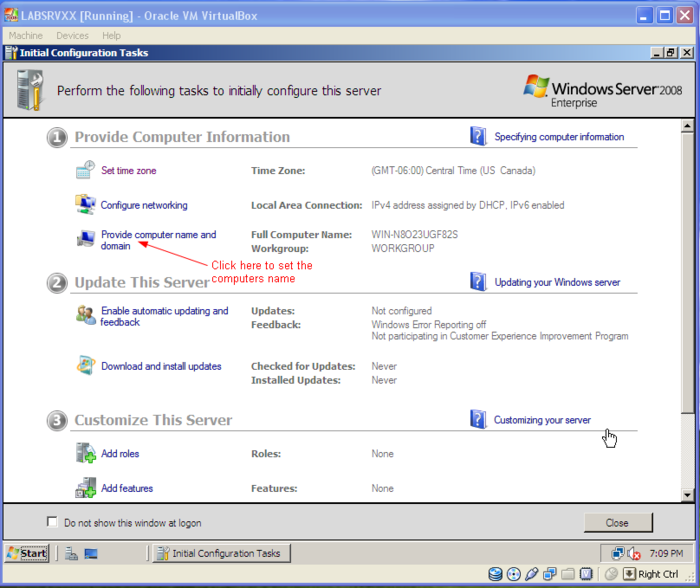The image size is (700, 588).
Task: Click scrollbar down arrow
Action: point(688,495)
